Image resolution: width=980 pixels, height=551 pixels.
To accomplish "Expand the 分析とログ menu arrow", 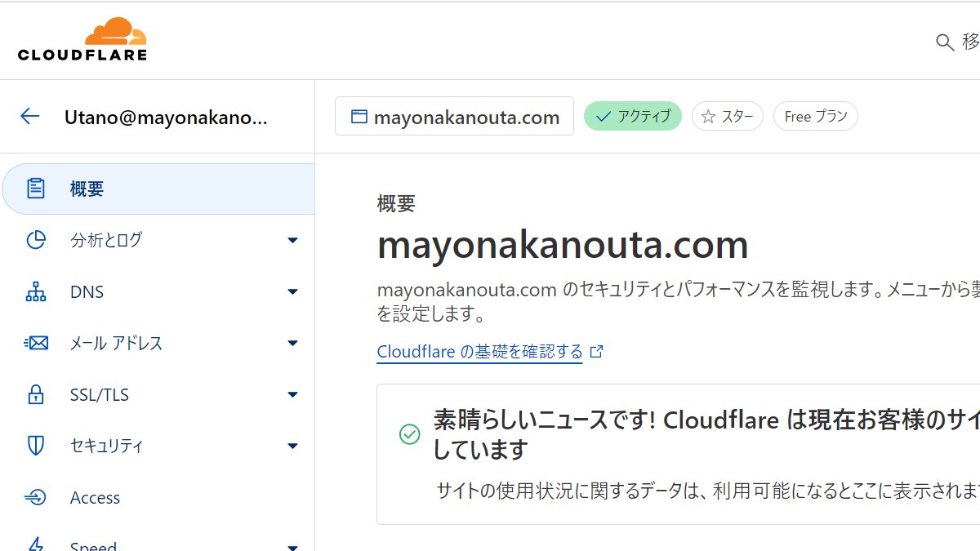I will (x=293, y=241).
